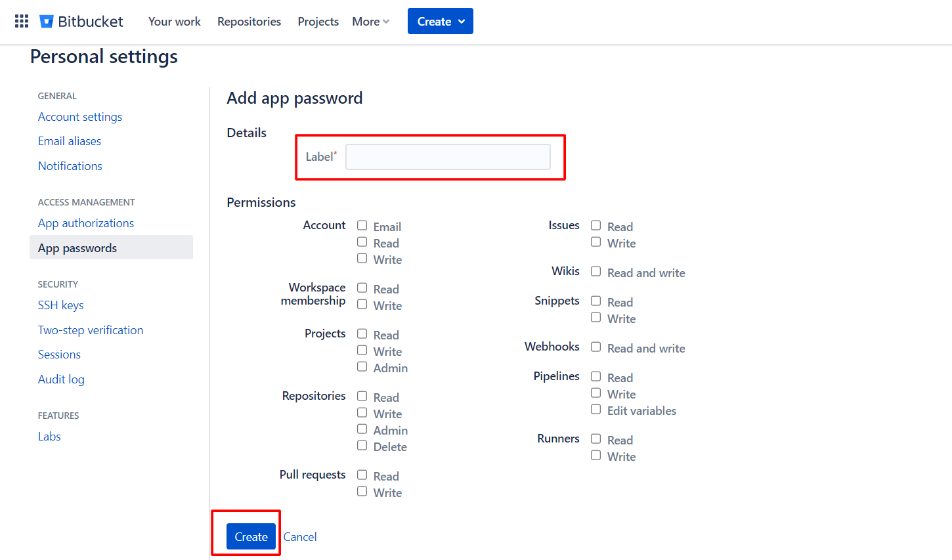Open the app switcher grid icon
This screenshot has width=952, height=560.
coord(22,21)
